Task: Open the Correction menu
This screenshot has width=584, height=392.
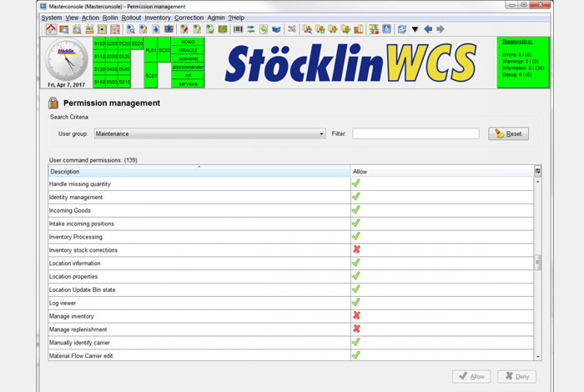Action: point(189,18)
